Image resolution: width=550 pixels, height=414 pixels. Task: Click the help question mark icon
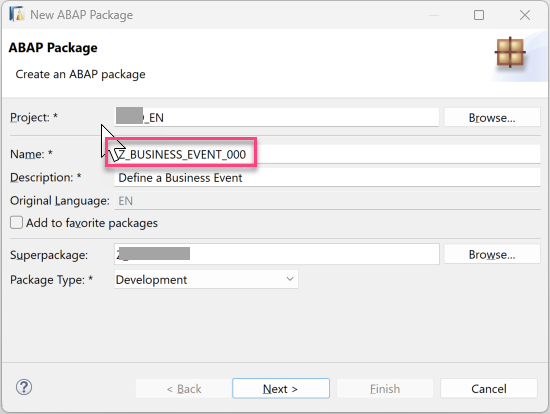pyautogui.click(x=24, y=387)
